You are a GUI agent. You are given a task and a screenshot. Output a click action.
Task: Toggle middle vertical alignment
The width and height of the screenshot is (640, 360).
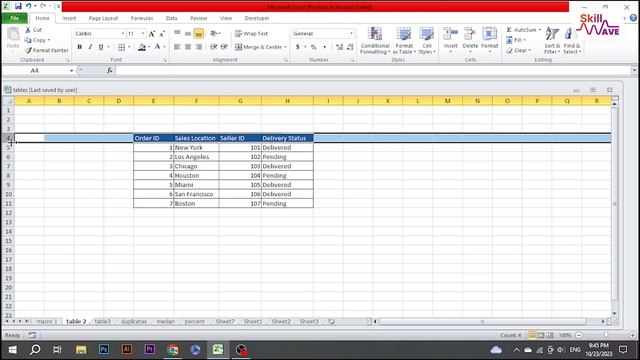coord(188,33)
